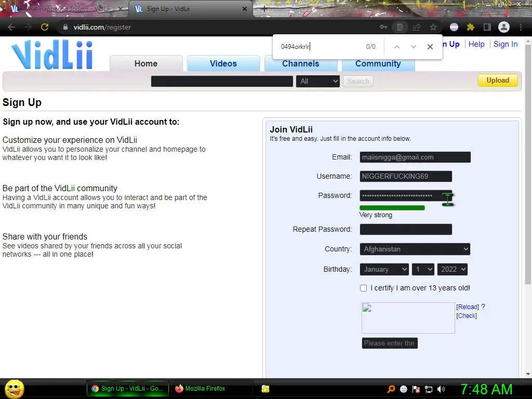The image size is (532, 399).
Task: Click the green password strength bar
Action: [x=392, y=208]
